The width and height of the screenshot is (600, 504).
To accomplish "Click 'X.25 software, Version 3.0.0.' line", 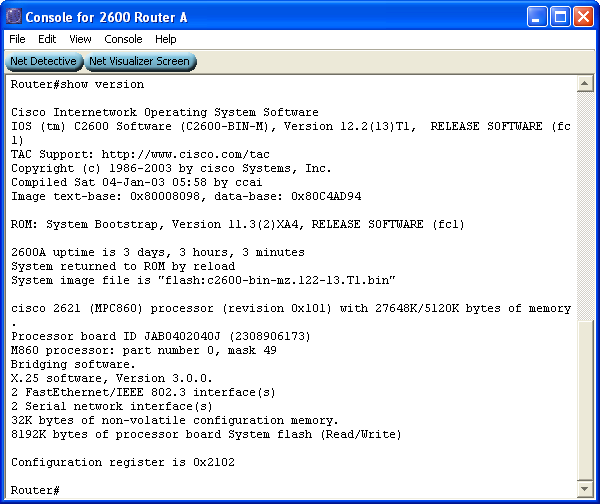I will pos(111,378).
